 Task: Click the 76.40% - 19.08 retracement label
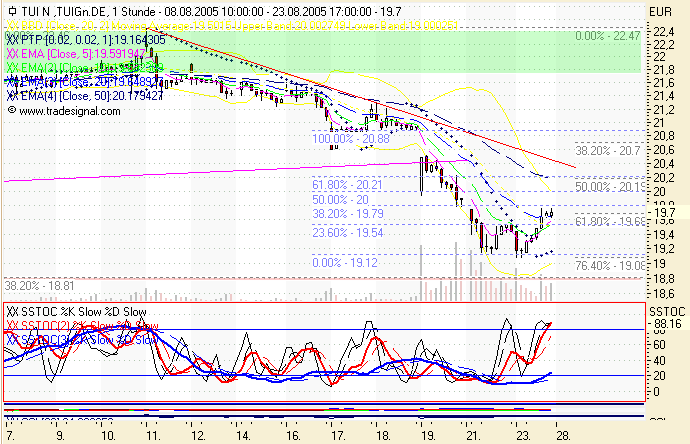[607, 266]
